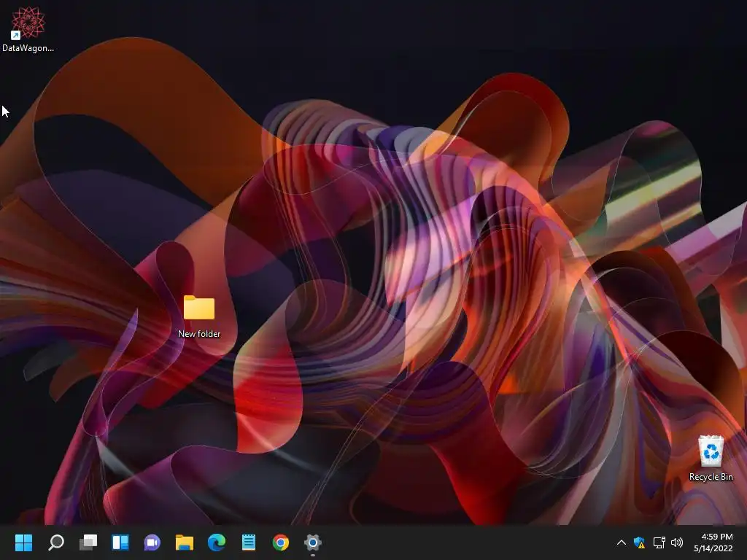Show hidden system tray icons
The image size is (747, 560).
coord(622,542)
